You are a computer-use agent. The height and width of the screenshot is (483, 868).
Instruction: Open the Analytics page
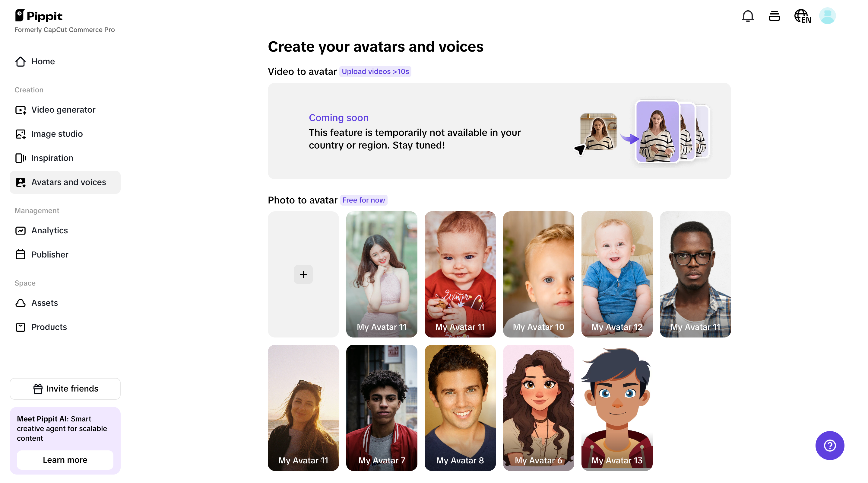tap(49, 230)
